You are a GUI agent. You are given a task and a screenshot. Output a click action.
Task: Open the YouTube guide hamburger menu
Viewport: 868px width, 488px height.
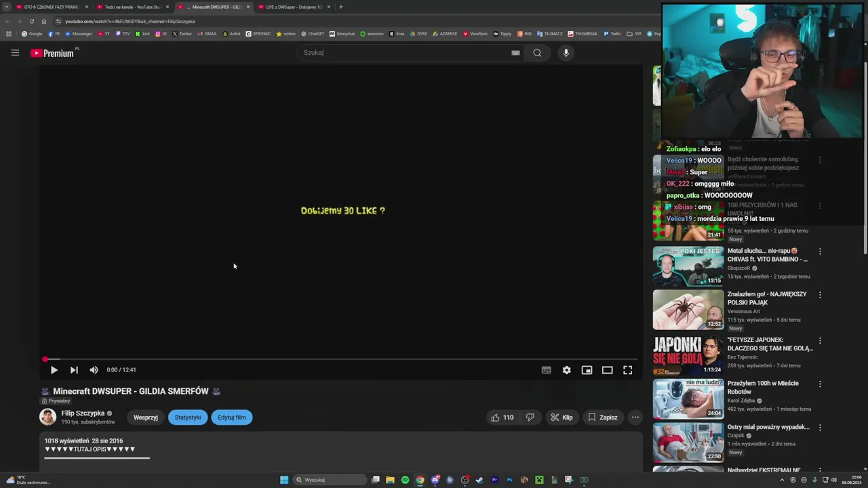click(x=15, y=53)
